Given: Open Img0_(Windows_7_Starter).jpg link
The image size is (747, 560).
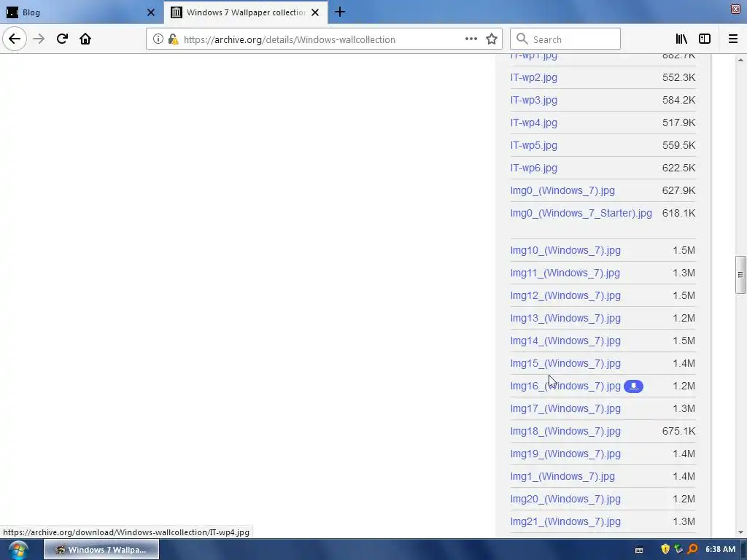Looking at the screenshot, I should click(581, 213).
